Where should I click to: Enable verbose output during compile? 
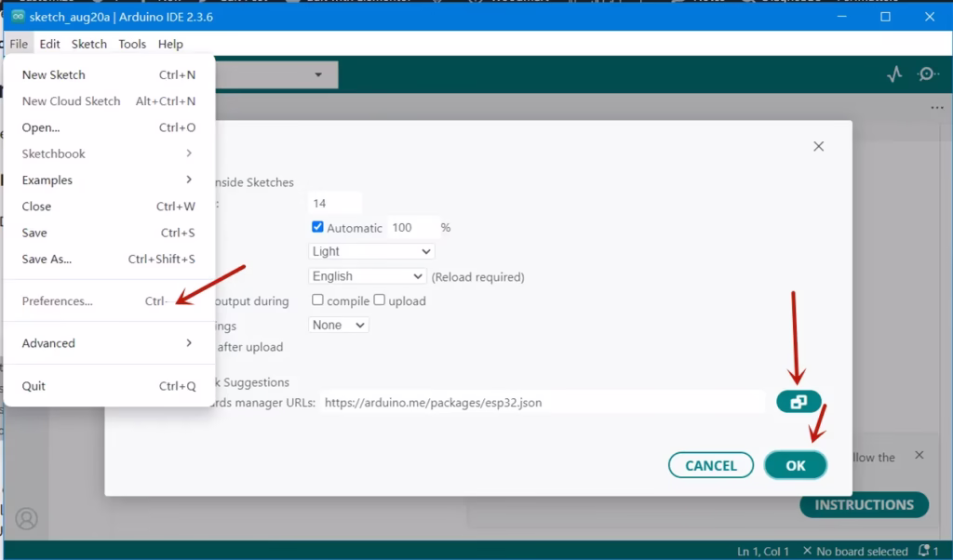pyautogui.click(x=317, y=300)
